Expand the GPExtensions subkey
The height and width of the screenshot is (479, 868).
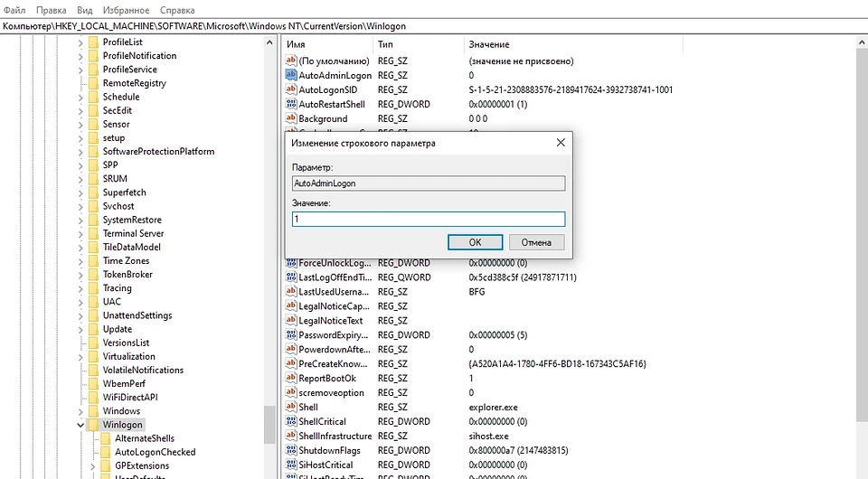pos(92,465)
